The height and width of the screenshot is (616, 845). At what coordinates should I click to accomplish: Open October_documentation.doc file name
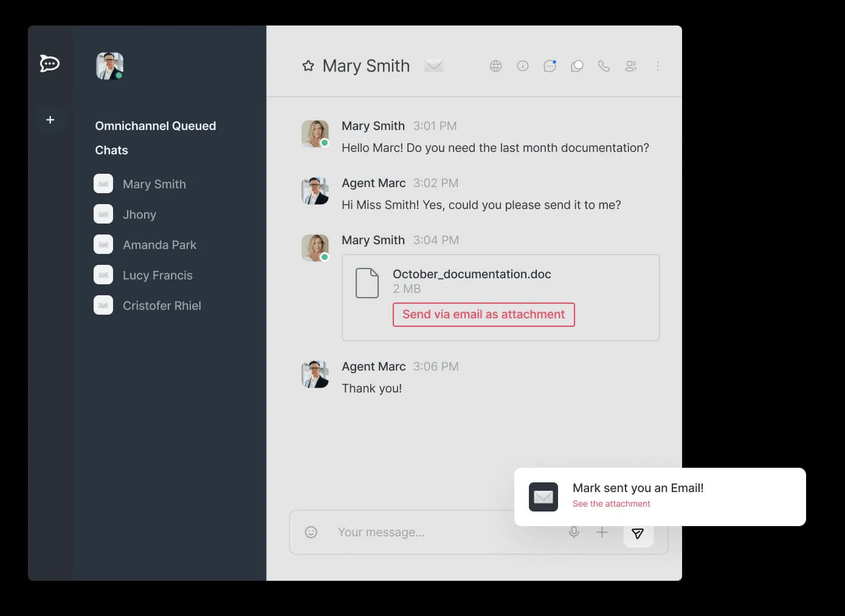click(472, 274)
